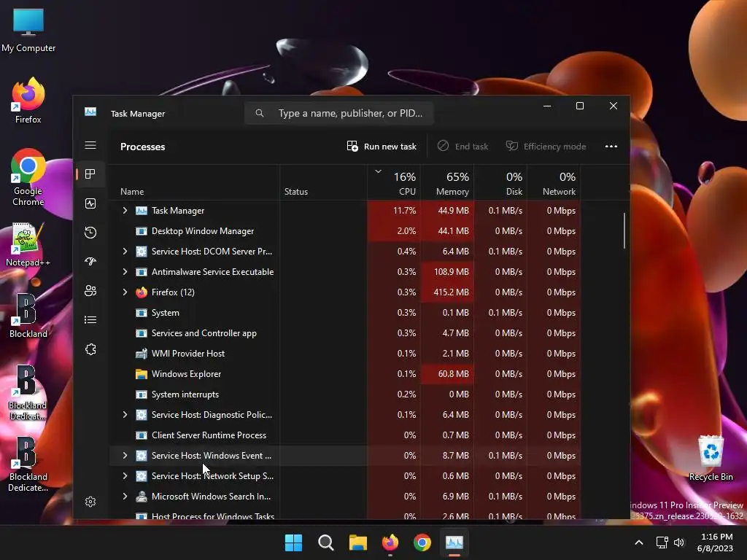The image size is (747, 560).
Task: Switch to Firefox on the taskbar
Action: (390, 542)
